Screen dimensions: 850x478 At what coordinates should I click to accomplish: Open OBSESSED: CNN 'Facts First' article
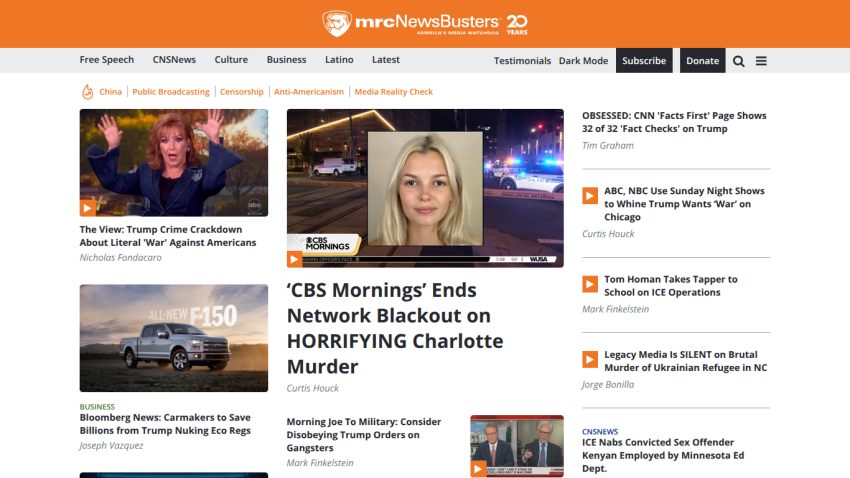[x=674, y=122]
